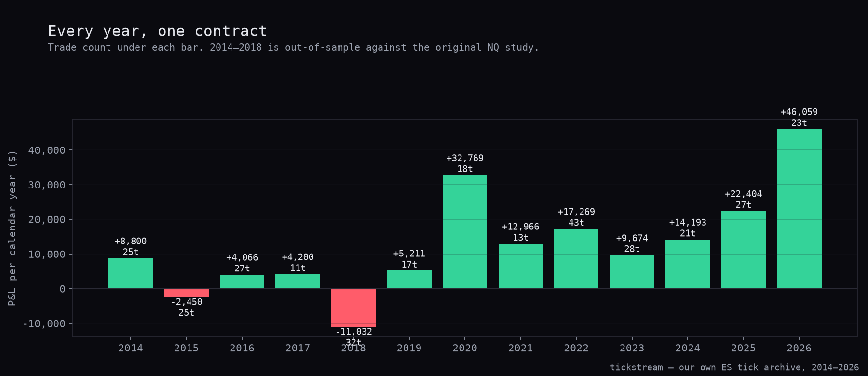Select the "2020" x-axis year label
868x376 pixels.
(465, 348)
